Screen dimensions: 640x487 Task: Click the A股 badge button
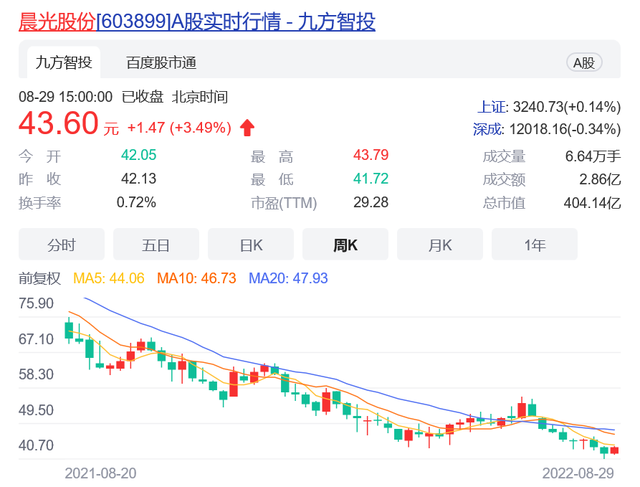pos(584,62)
